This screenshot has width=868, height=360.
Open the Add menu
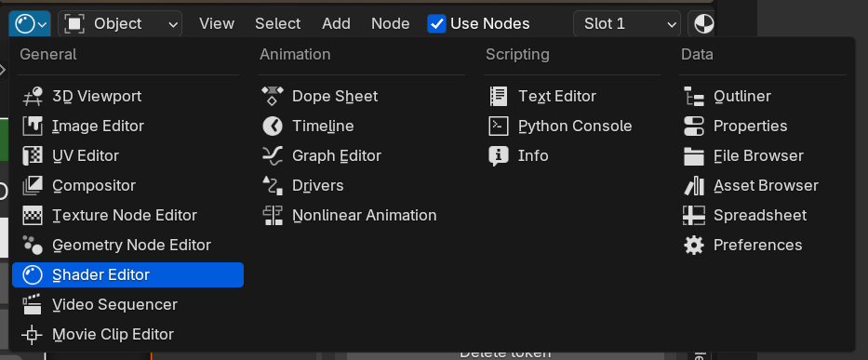tap(336, 24)
